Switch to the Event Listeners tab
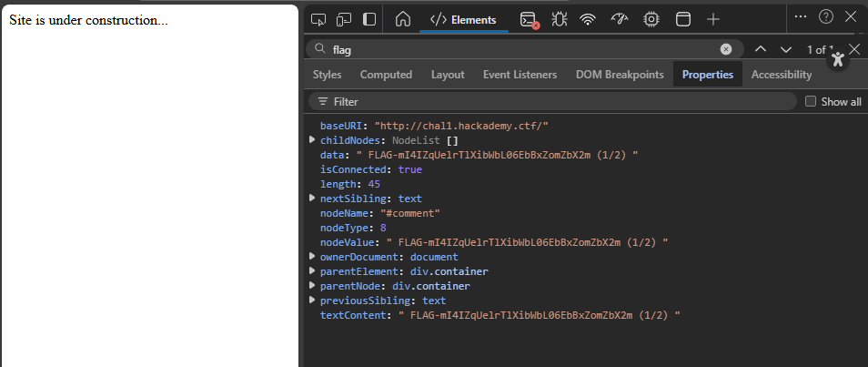The height and width of the screenshot is (367, 868). pos(520,75)
